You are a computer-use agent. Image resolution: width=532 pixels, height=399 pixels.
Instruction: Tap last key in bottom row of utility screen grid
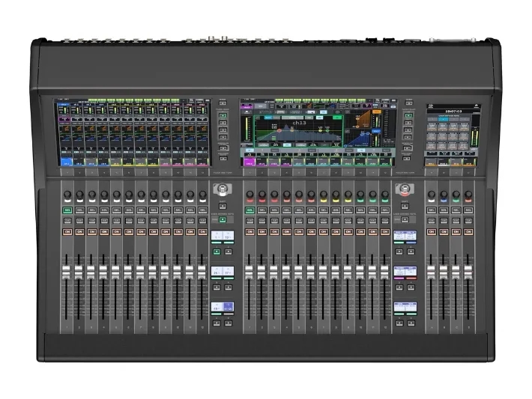(x=463, y=146)
